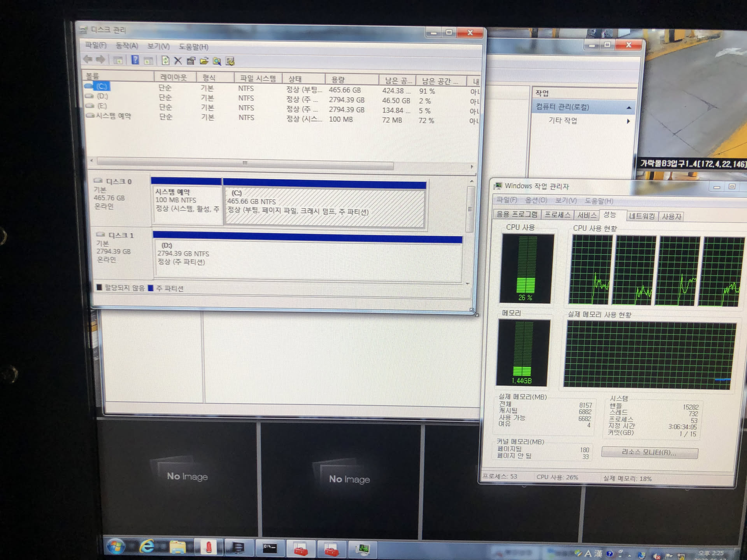Click the Refresh icon in Disk Management toolbar
This screenshot has width=747, height=560.
click(165, 61)
